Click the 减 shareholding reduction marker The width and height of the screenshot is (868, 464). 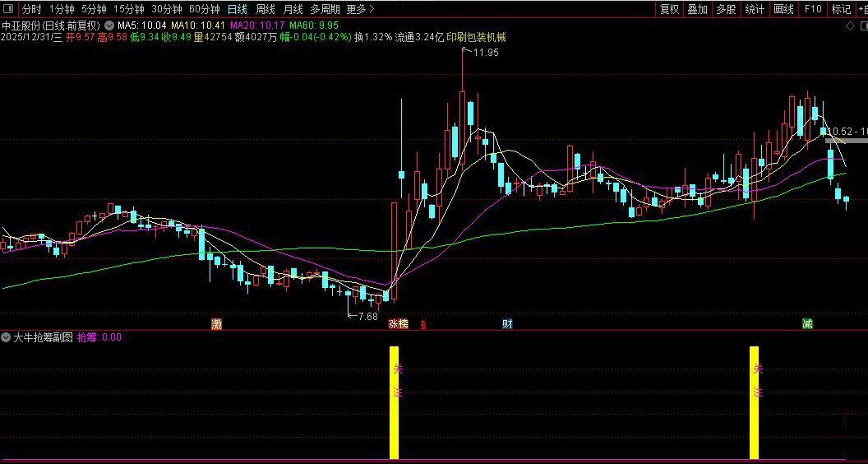tap(808, 324)
